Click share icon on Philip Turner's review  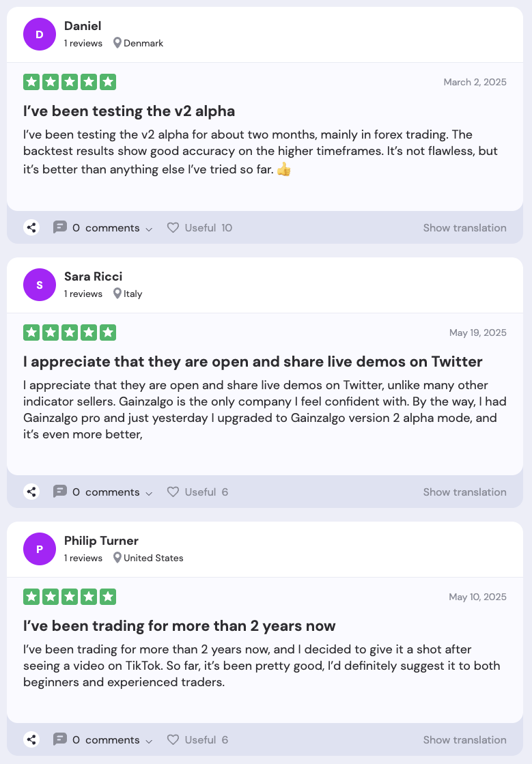point(31,739)
